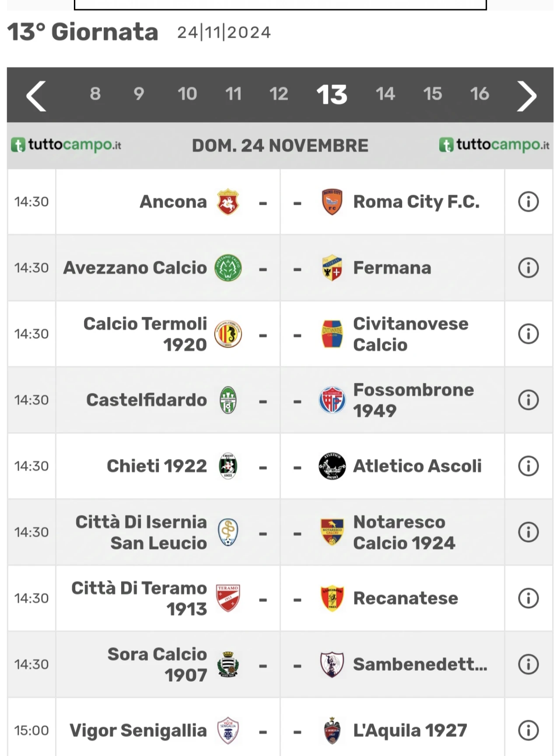Open the Sambenedettese team link
The height and width of the screenshot is (756, 560).
pyautogui.click(x=420, y=664)
